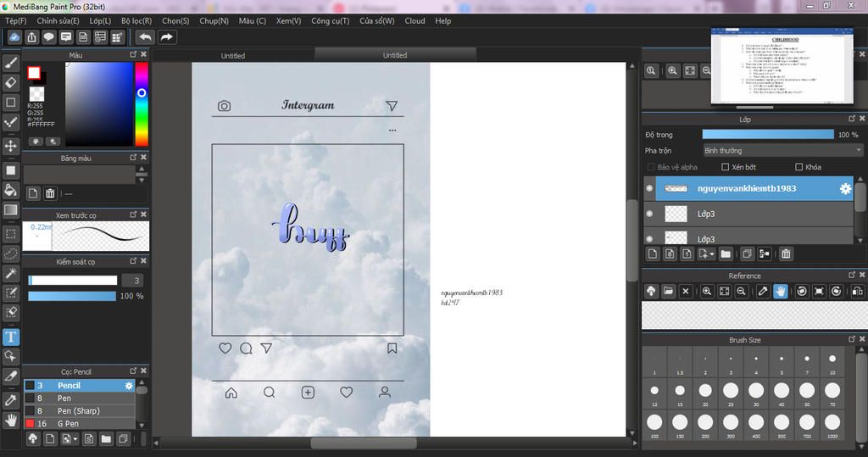Viewport: 868px width, 457px height.
Task: Create new layer folder in Lớp panel
Action: (726, 254)
